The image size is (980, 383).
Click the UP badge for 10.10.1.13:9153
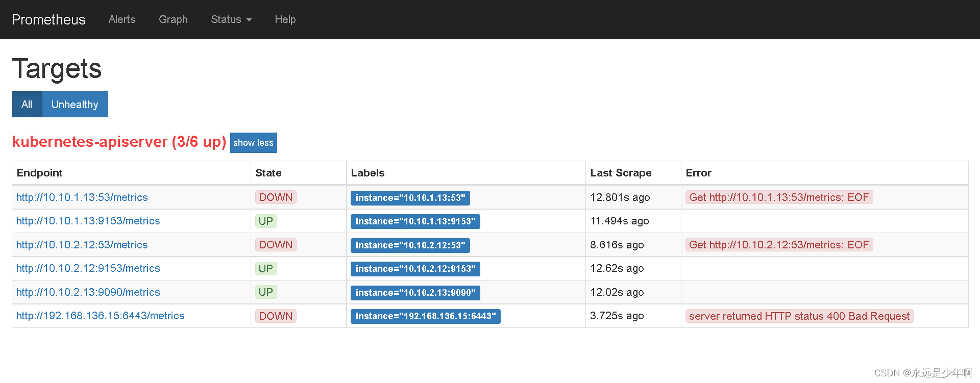[x=266, y=221]
